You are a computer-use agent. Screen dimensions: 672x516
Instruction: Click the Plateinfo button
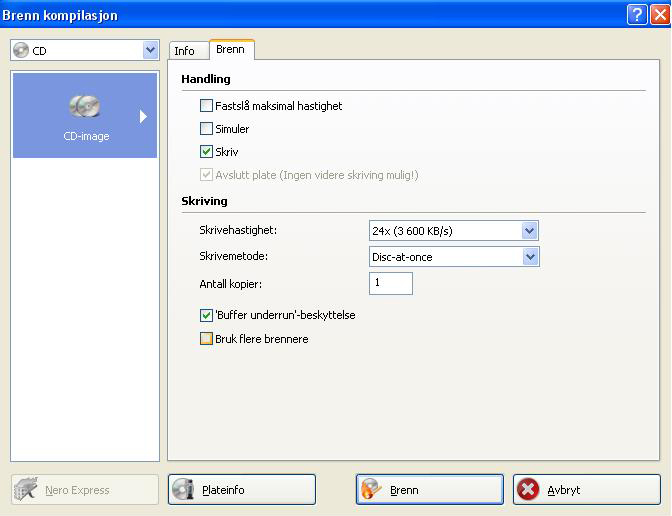(x=242, y=489)
